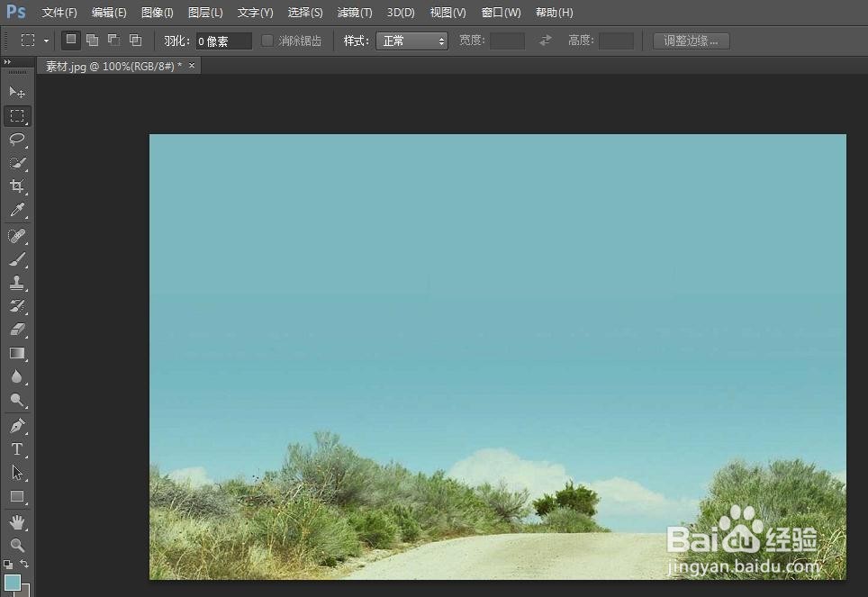Open the 视图(V) menu
Viewport: 868px width, 597px height.
pos(448,13)
